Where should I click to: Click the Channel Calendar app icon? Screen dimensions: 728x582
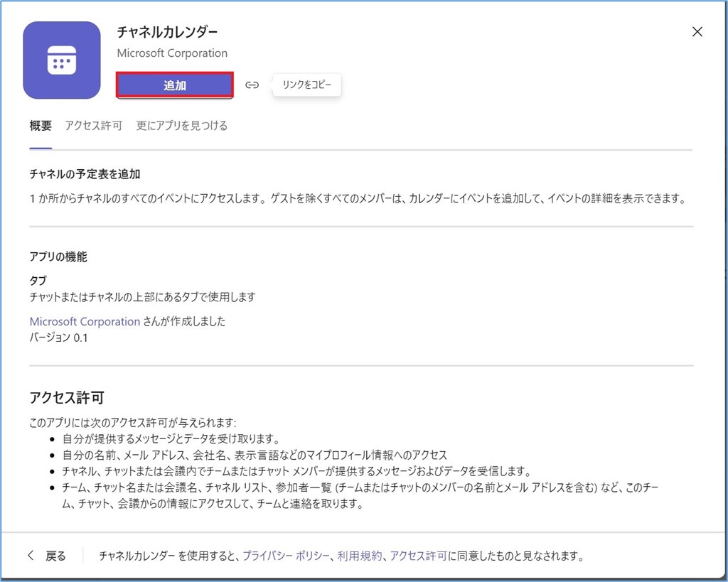coord(62,60)
